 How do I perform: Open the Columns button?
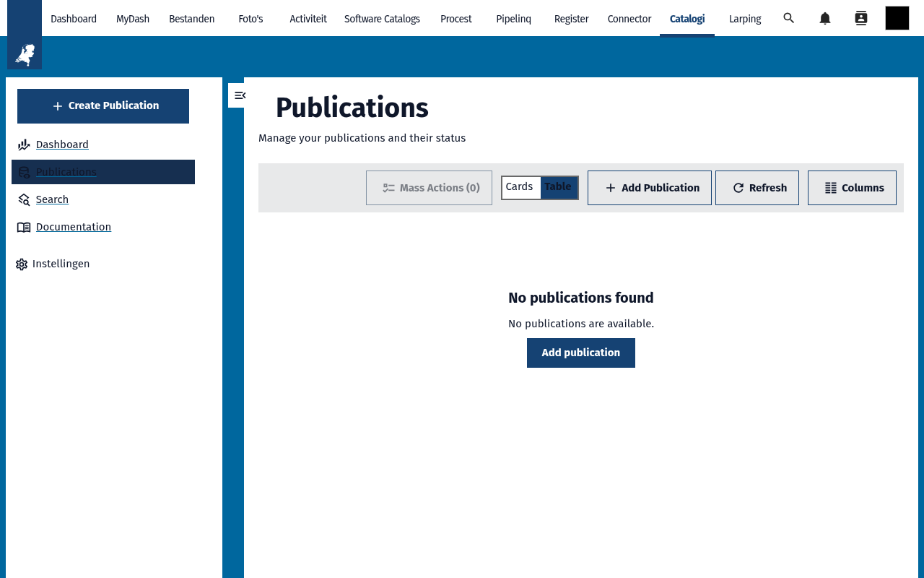(852, 188)
